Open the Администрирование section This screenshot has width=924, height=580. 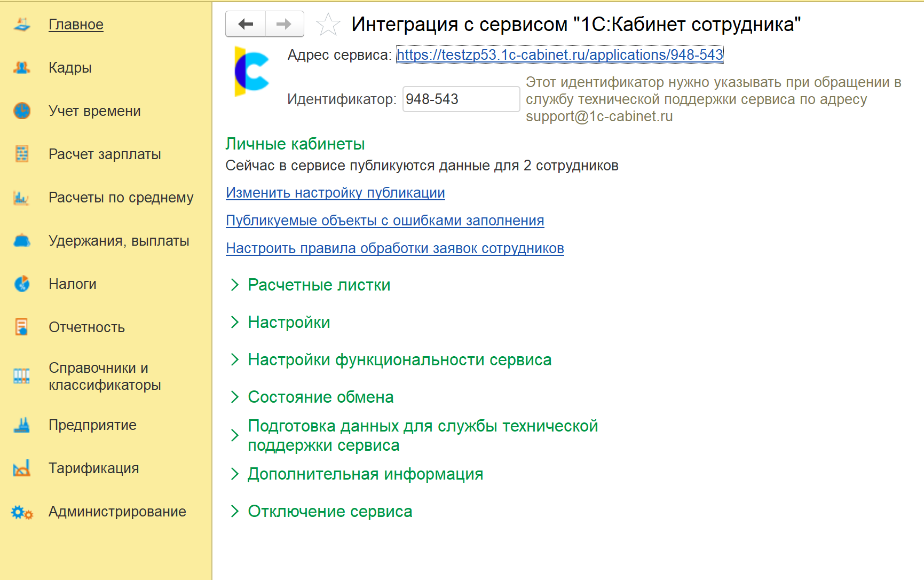point(117,512)
